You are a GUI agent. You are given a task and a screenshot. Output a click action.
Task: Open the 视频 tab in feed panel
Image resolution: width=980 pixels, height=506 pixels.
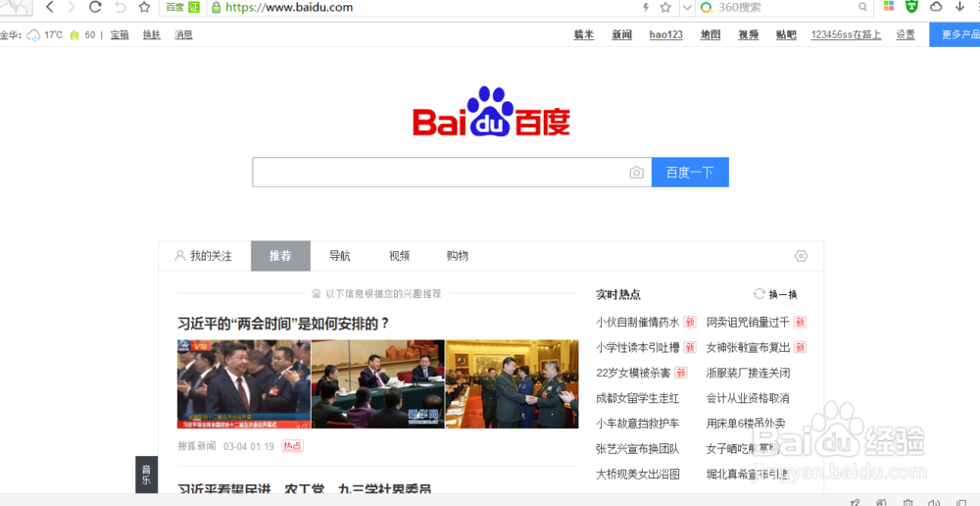[x=400, y=256]
